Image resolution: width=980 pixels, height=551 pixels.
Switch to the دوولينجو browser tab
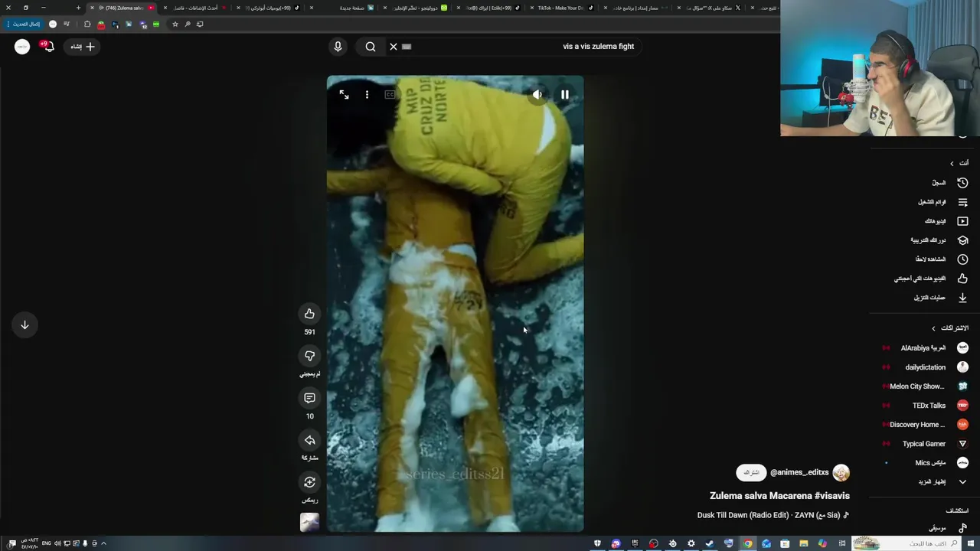coord(417,8)
